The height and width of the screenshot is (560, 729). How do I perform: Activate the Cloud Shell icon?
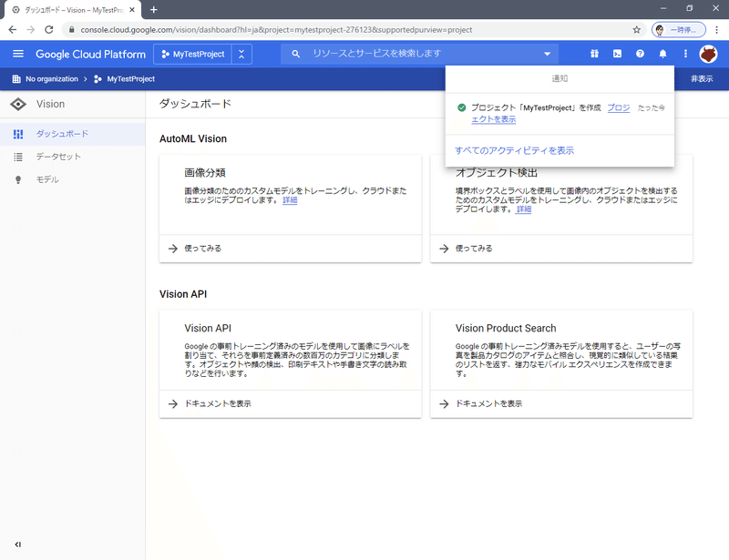pyautogui.click(x=617, y=54)
